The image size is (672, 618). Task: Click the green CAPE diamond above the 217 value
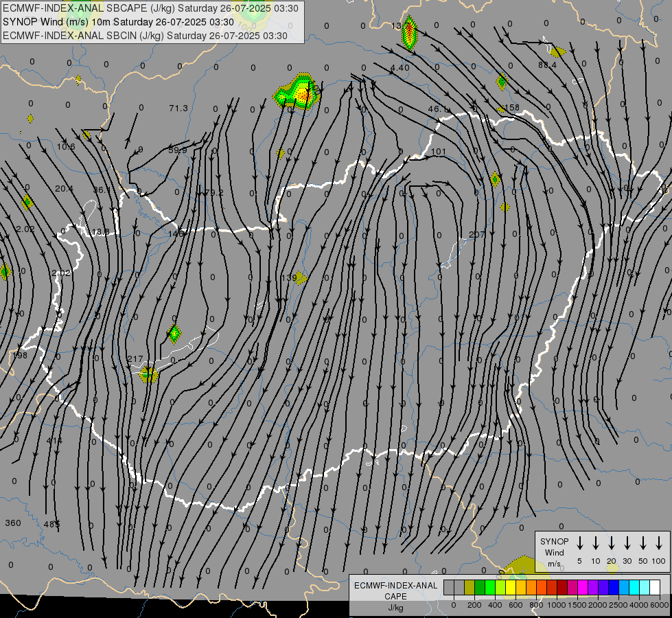tap(174, 334)
